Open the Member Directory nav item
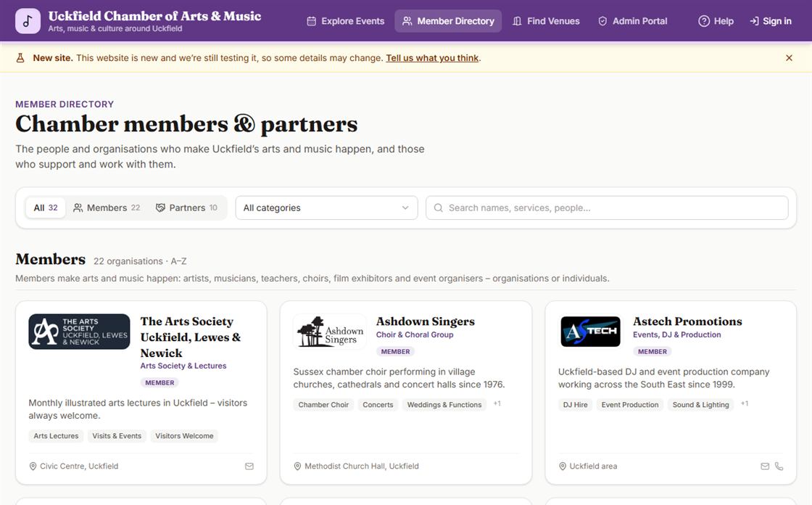 (x=448, y=21)
